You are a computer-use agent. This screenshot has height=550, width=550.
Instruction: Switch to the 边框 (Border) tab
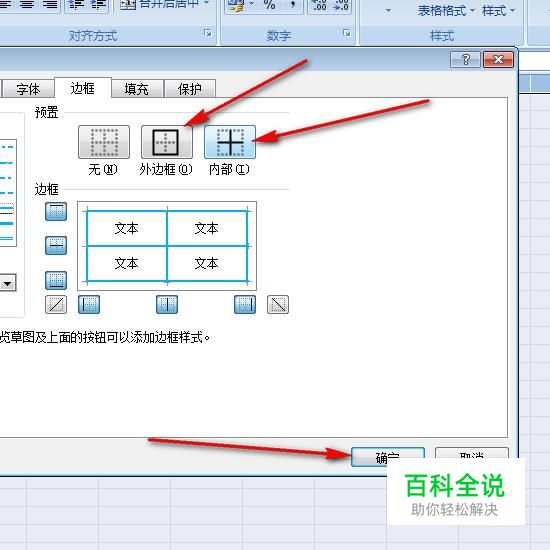(x=83, y=88)
